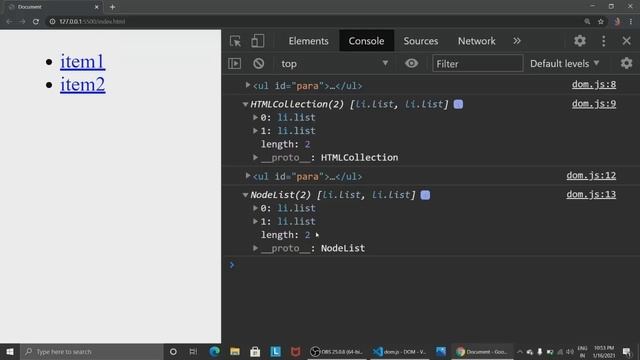Focus the console prompt input
This screenshot has width=640, height=360.
(x=433, y=265)
